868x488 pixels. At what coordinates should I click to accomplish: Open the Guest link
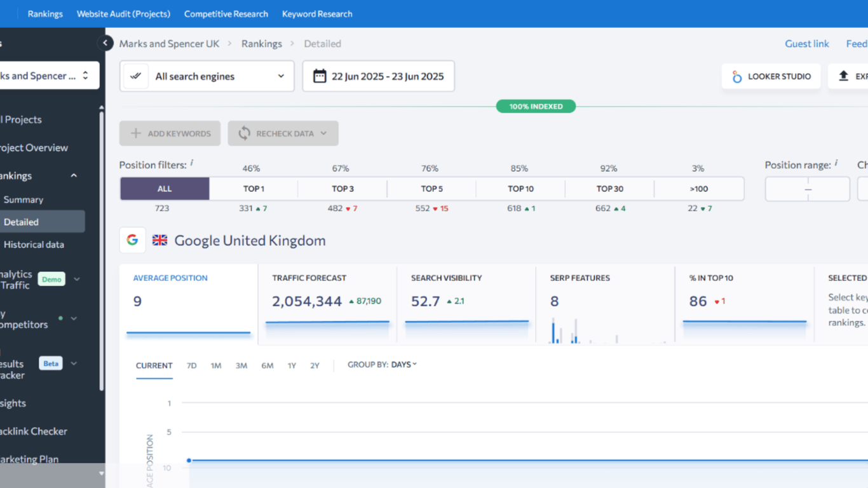(807, 44)
